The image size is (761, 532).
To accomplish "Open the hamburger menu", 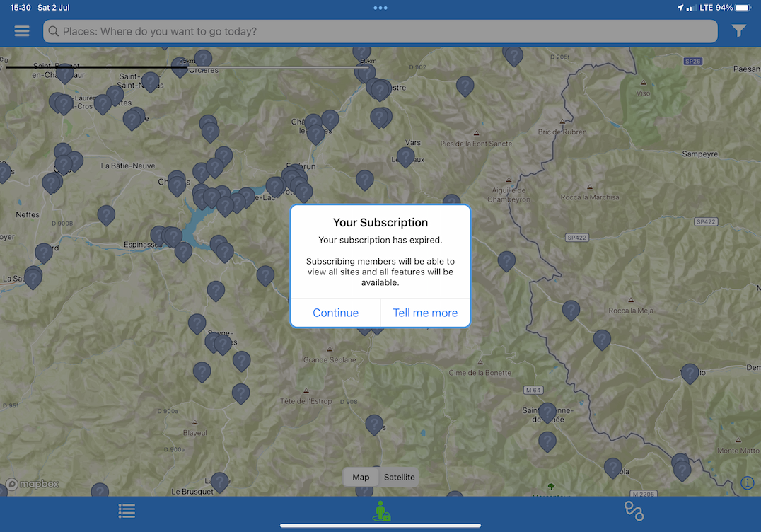I will click(x=22, y=31).
